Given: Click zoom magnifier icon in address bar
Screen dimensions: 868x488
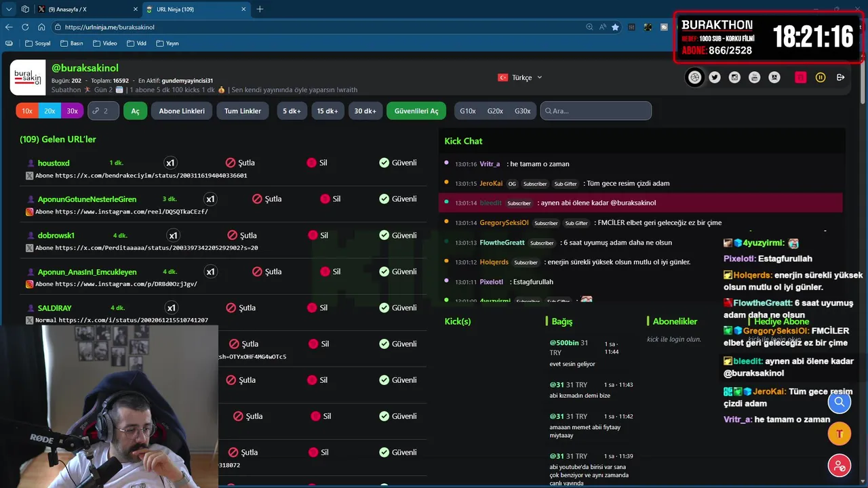Looking at the screenshot, I should pyautogui.click(x=589, y=27).
